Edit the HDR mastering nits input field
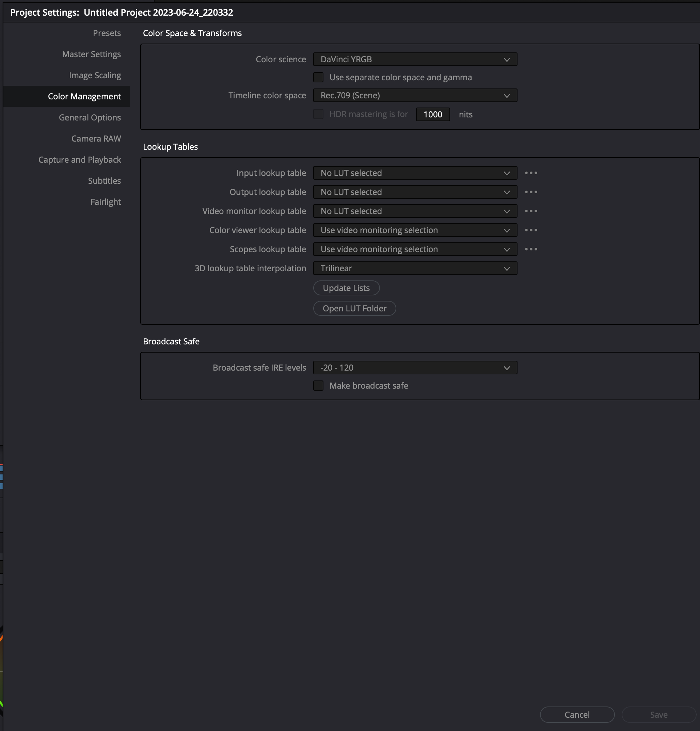Image resolution: width=700 pixels, height=731 pixels. (432, 114)
